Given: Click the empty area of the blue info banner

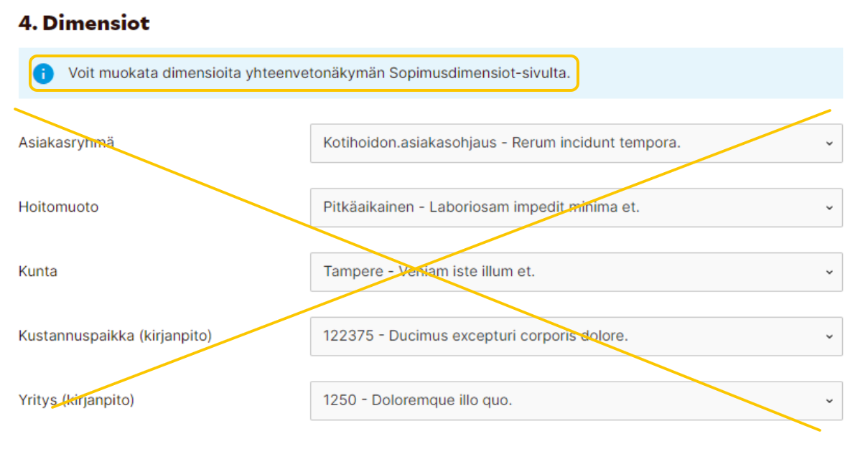Looking at the screenshot, I should [x=711, y=73].
